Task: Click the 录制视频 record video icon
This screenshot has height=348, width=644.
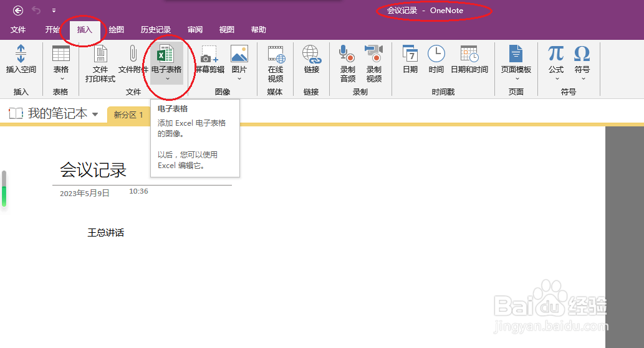Action: pyautogui.click(x=374, y=54)
